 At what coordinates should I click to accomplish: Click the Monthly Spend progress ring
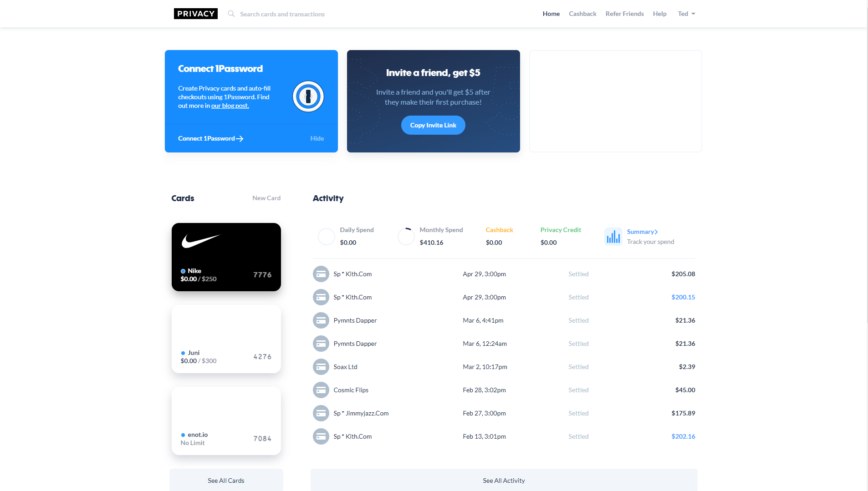(x=406, y=237)
